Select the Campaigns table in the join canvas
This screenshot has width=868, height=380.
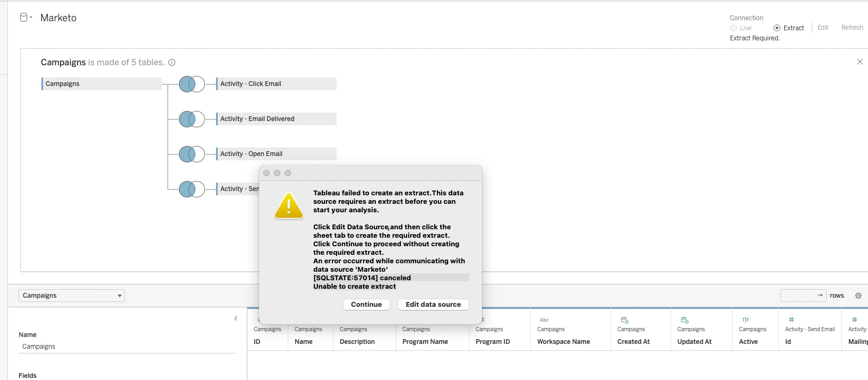click(x=101, y=84)
